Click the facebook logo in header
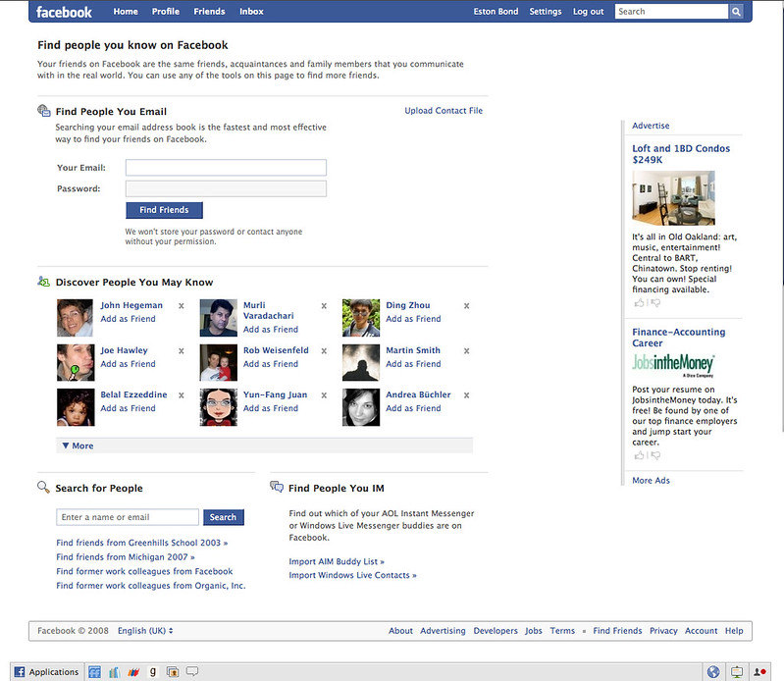Screen dimensions: 784x681 coord(64,12)
